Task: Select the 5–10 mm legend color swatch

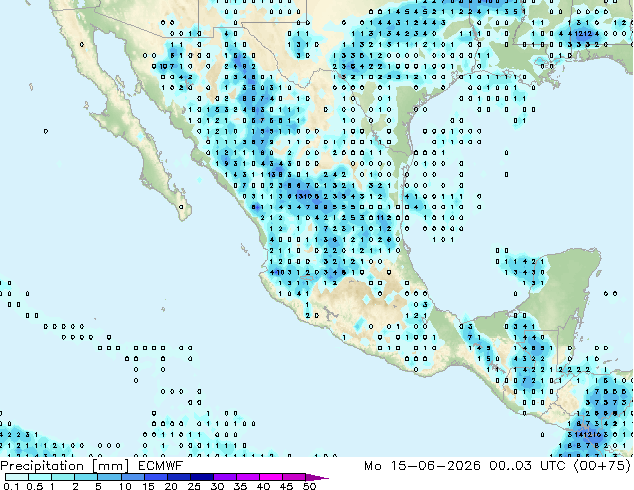Action: [x=109, y=477]
